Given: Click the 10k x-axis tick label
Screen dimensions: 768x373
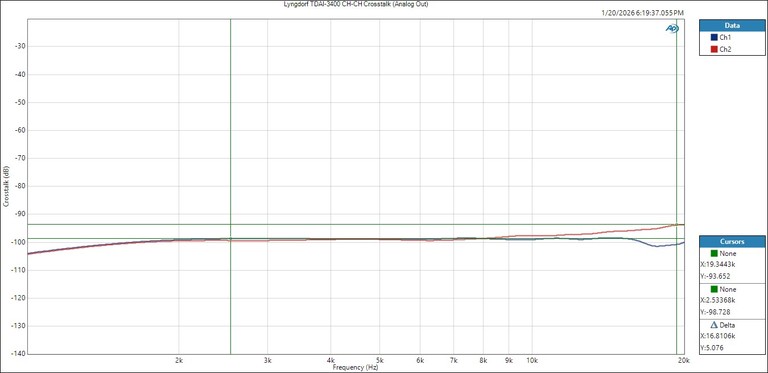Looking at the screenshot, I should (x=532, y=360).
